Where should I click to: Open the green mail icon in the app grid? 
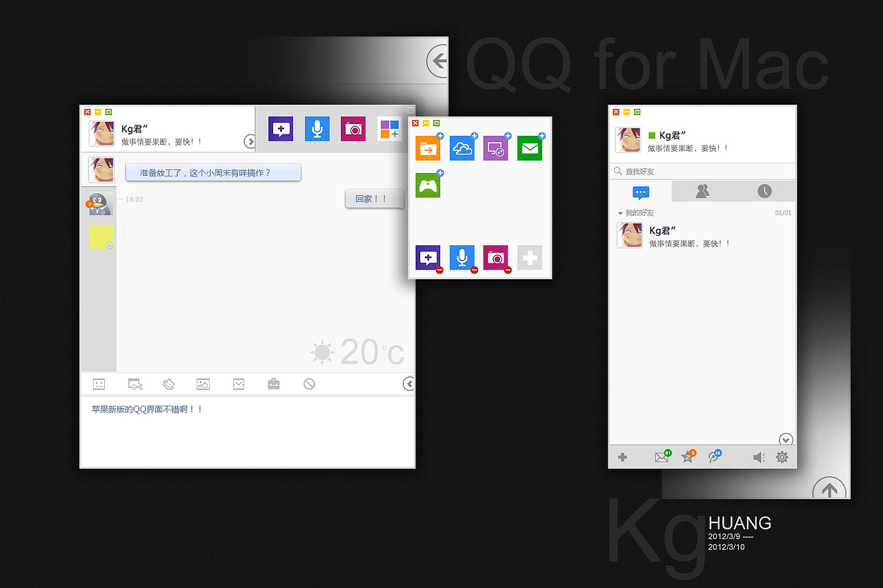coord(530,148)
